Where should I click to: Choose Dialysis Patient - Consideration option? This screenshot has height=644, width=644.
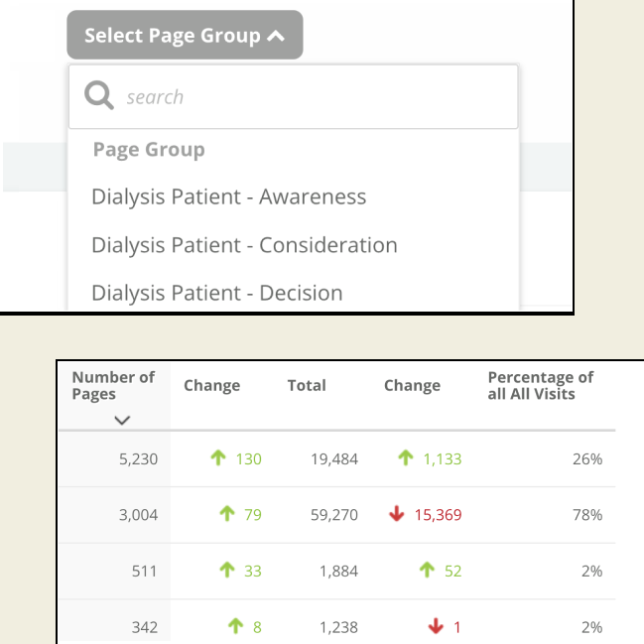click(x=244, y=245)
